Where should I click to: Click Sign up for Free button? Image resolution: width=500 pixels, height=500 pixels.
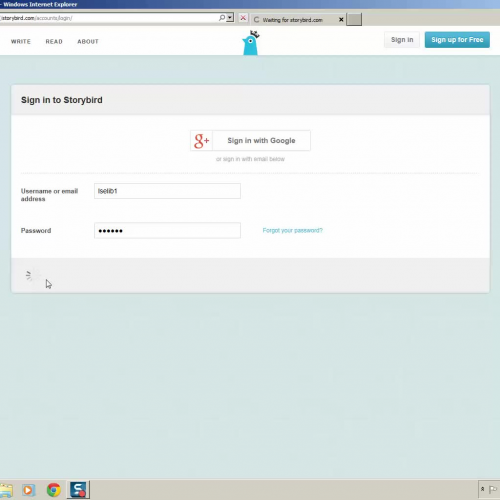(x=457, y=40)
